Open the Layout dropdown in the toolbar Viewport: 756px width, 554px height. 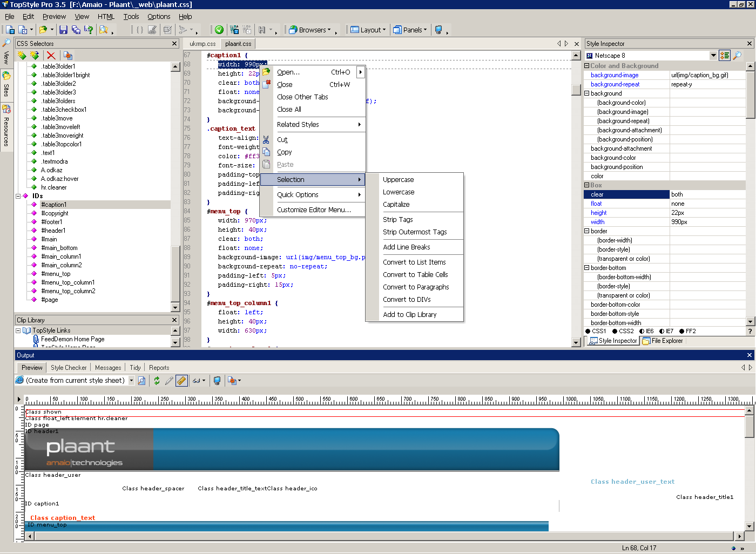tap(368, 30)
